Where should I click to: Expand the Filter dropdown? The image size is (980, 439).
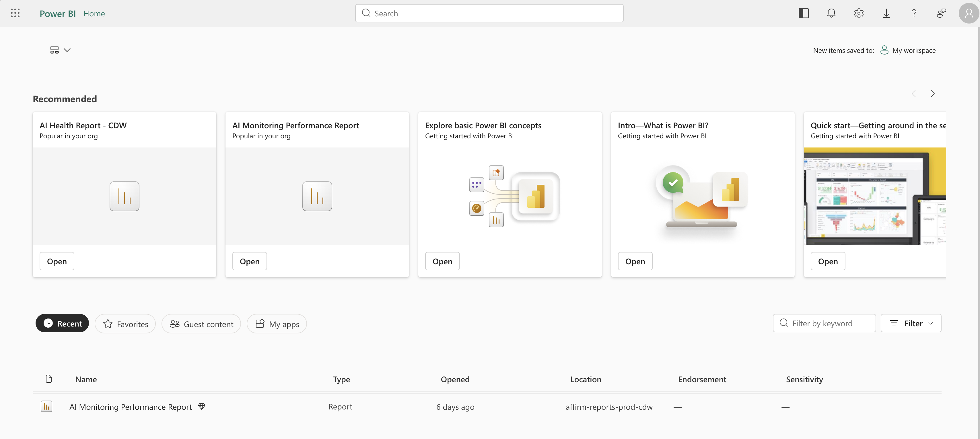pyautogui.click(x=911, y=323)
